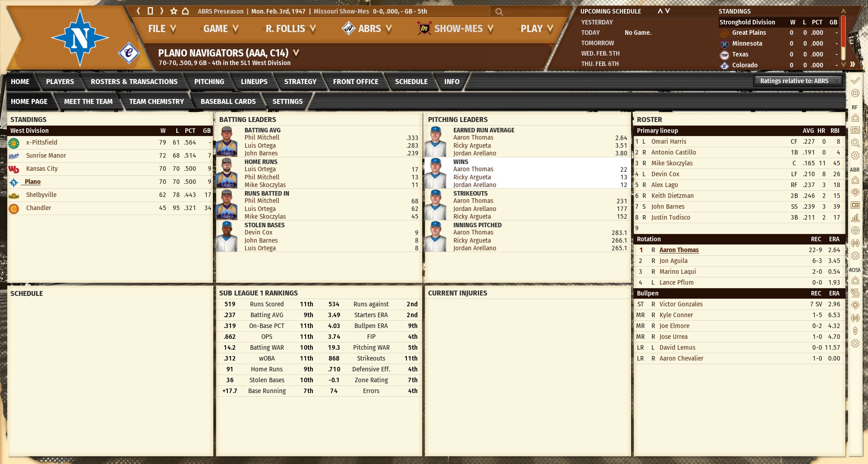The height and width of the screenshot is (464, 868).
Task: Go back using the left arrow icon
Action: click(138, 11)
